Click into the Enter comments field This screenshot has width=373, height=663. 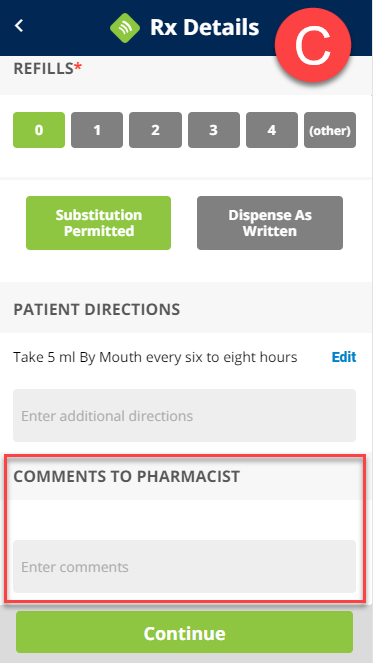[184, 567]
